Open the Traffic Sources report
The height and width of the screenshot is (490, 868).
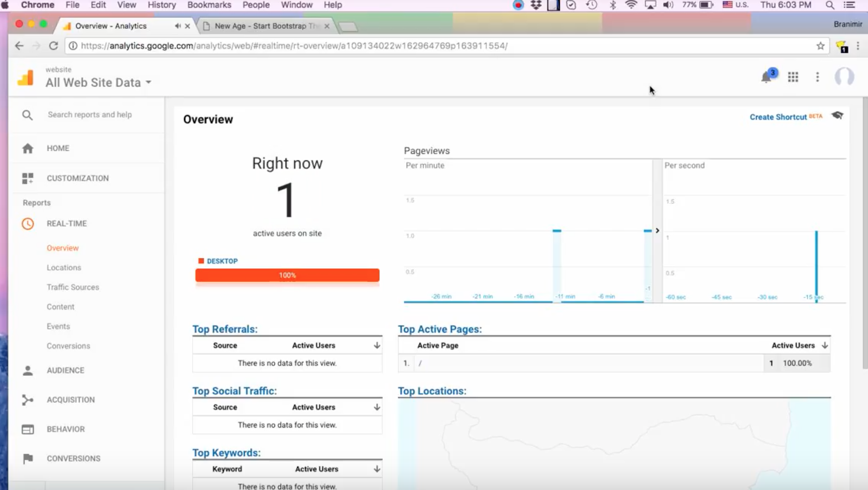[73, 287]
